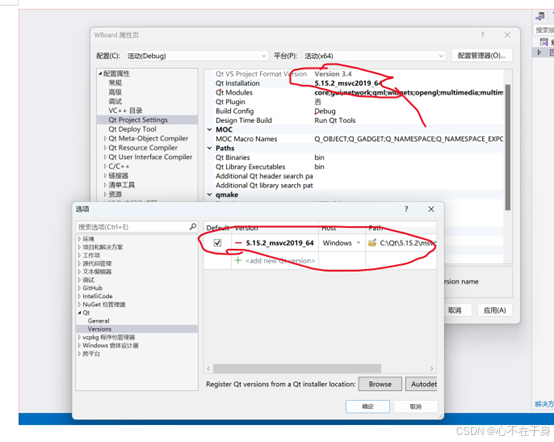Screen dimensions: 554x442
Task: Expand the NuGet 包管理器 options node
Action: point(79,304)
